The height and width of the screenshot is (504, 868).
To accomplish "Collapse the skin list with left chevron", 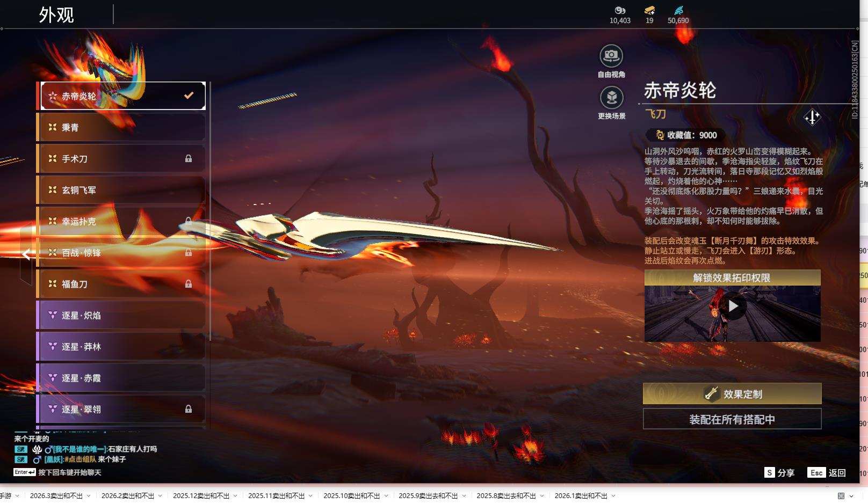I will coord(25,254).
